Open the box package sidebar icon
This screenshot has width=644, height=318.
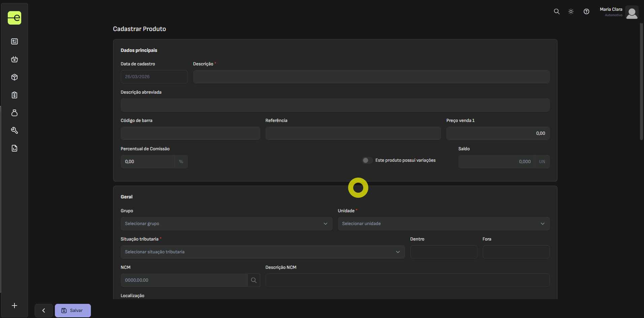click(x=14, y=77)
